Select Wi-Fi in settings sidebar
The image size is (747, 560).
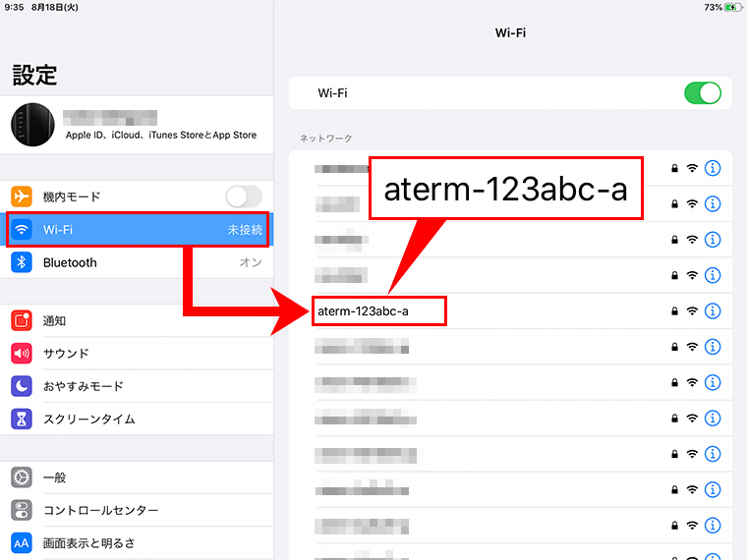pyautogui.click(x=138, y=230)
